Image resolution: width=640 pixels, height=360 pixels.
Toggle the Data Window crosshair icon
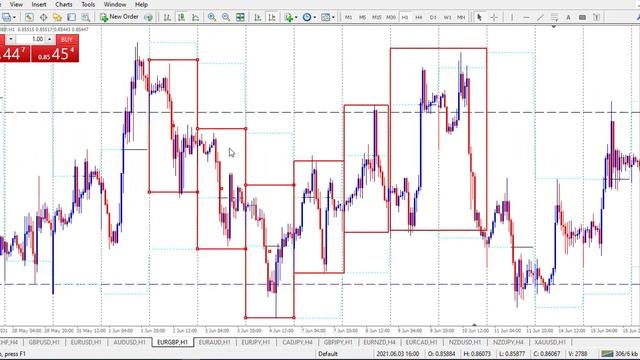point(43,17)
